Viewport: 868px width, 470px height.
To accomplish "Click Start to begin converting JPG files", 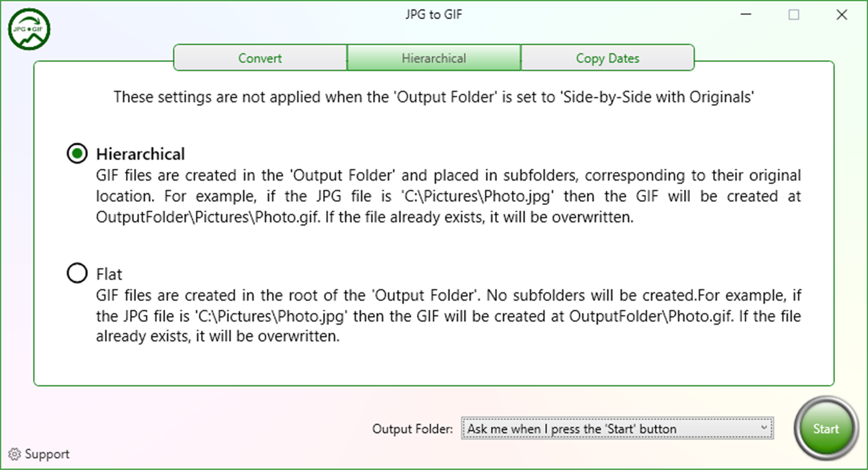I will 826,428.
